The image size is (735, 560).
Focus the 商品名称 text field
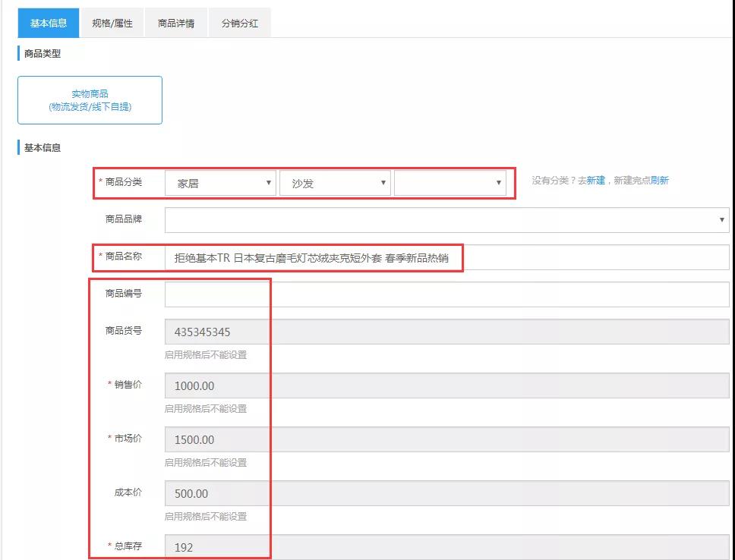(446, 257)
